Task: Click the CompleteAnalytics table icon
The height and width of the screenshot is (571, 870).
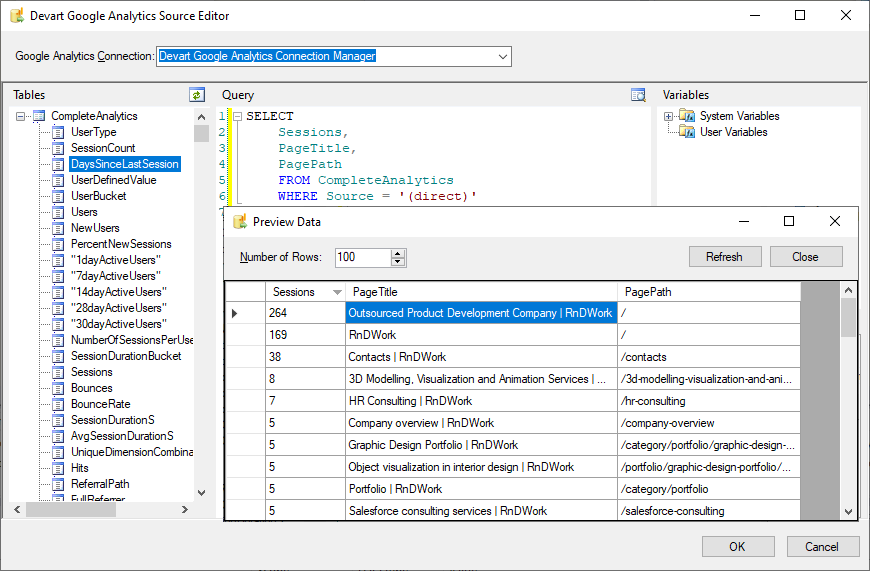Action: [39, 116]
